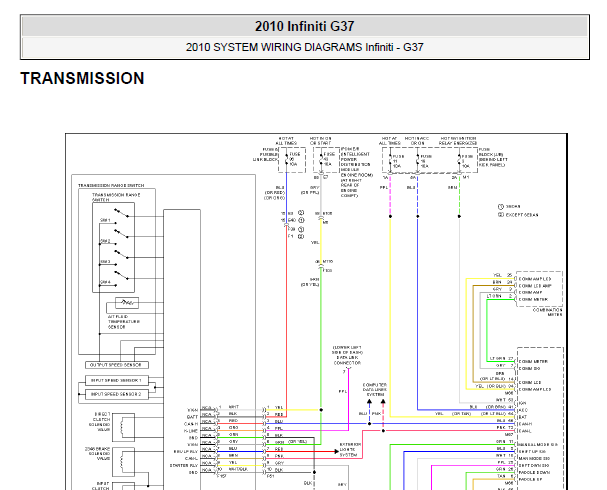Click the COMM LED AMP terminal label
Screen dimensions: 607x490
(535, 286)
